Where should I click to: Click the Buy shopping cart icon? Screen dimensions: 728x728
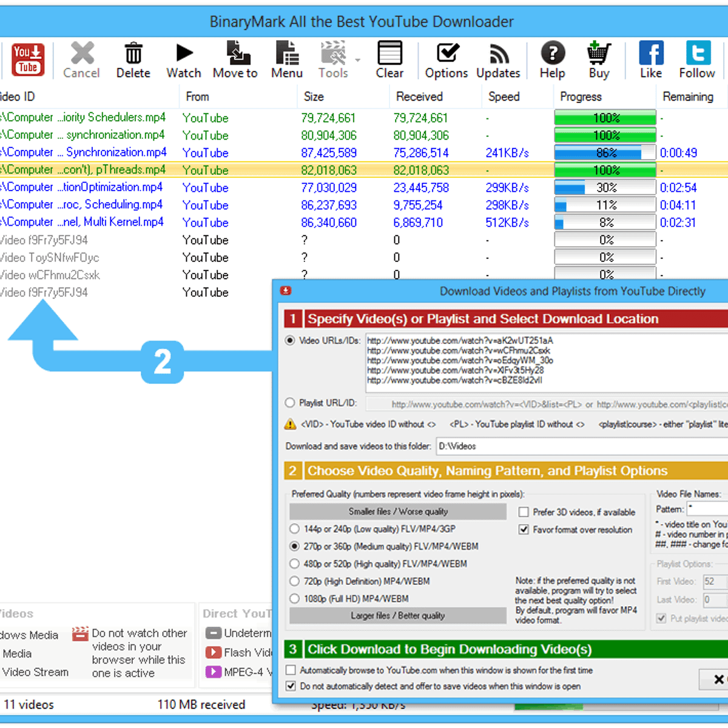[599, 60]
